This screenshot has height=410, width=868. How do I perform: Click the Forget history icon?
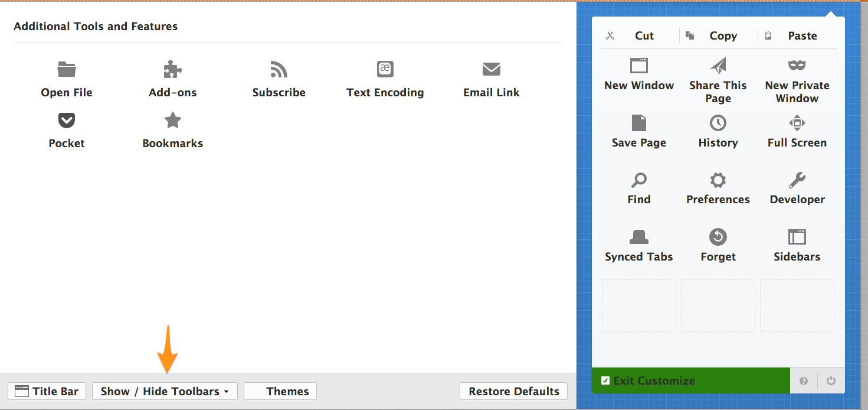click(x=718, y=237)
